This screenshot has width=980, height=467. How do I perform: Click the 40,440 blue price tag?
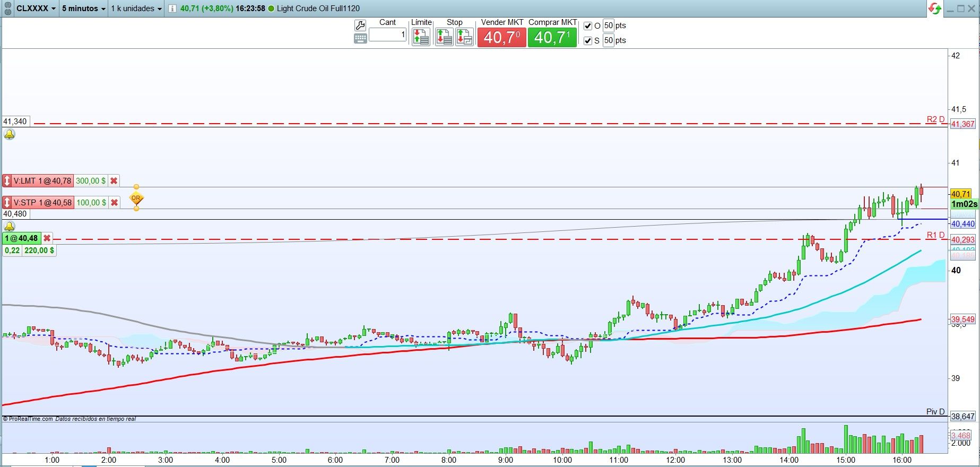click(x=962, y=224)
